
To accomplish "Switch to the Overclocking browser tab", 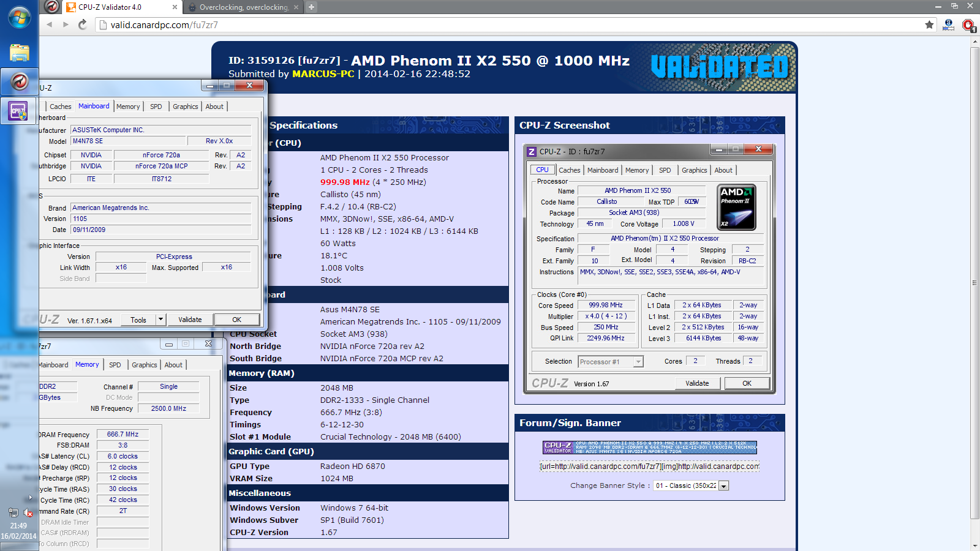I will (243, 7).
